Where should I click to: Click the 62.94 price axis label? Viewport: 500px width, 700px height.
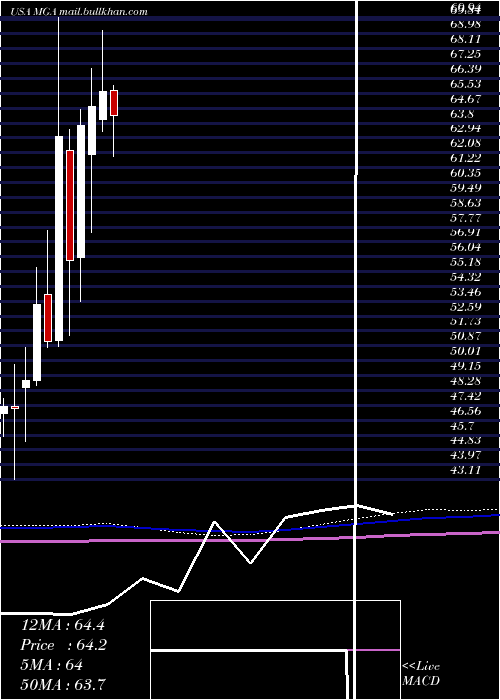click(466, 129)
